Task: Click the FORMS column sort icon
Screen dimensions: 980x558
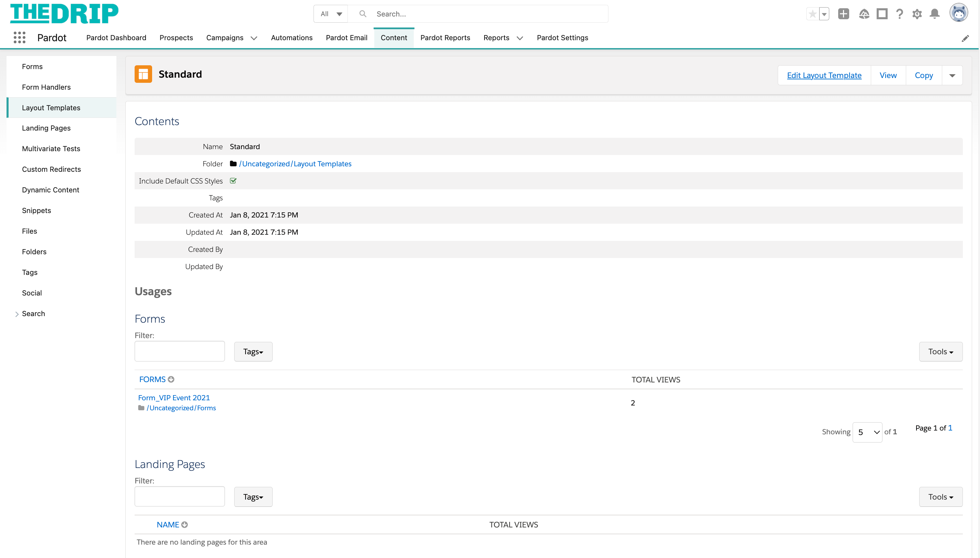Action: point(171,379)
